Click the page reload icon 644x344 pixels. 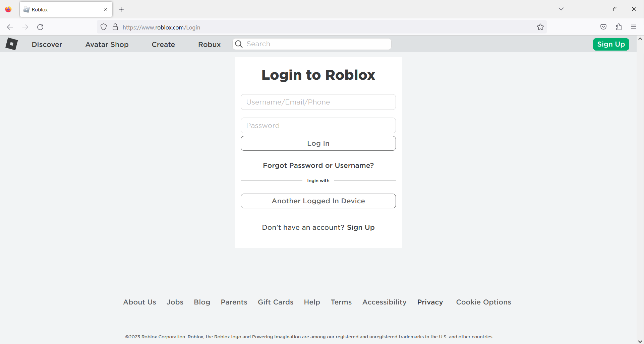40,27
